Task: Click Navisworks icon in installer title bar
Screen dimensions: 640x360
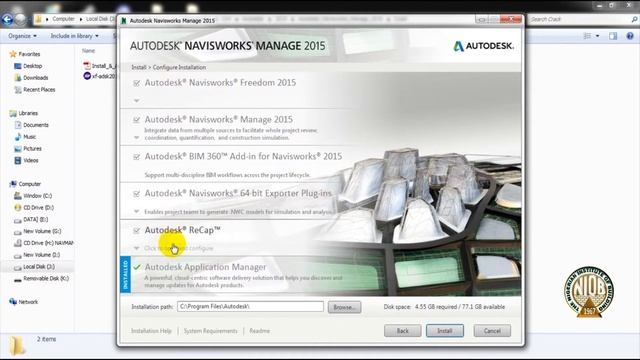Action: [x=124, y=20]
